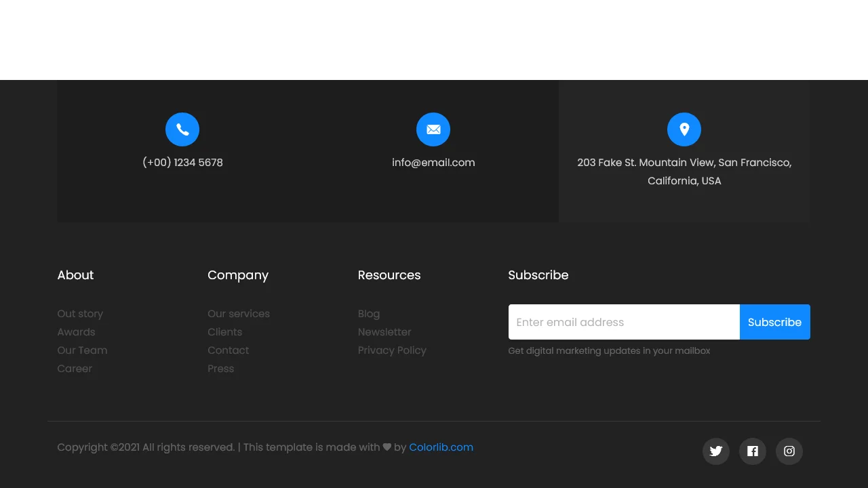
Task: Click the email envelope icon
Action: 433,129
